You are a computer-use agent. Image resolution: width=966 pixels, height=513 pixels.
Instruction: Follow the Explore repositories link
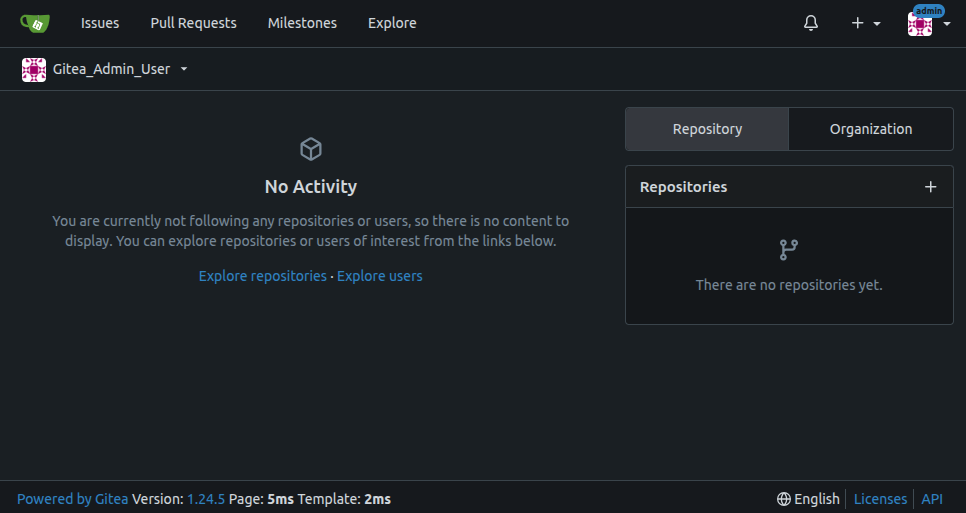[x=262, y=276]
